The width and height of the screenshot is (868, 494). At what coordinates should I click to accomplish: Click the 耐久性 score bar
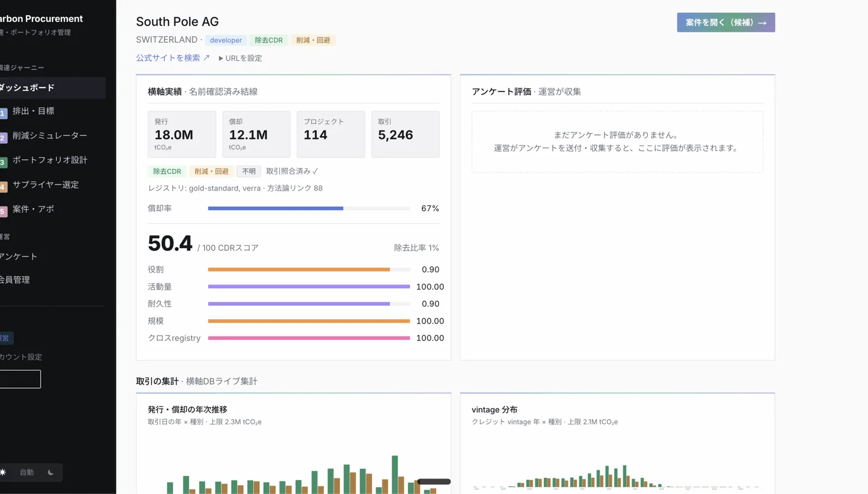(309, 303)
